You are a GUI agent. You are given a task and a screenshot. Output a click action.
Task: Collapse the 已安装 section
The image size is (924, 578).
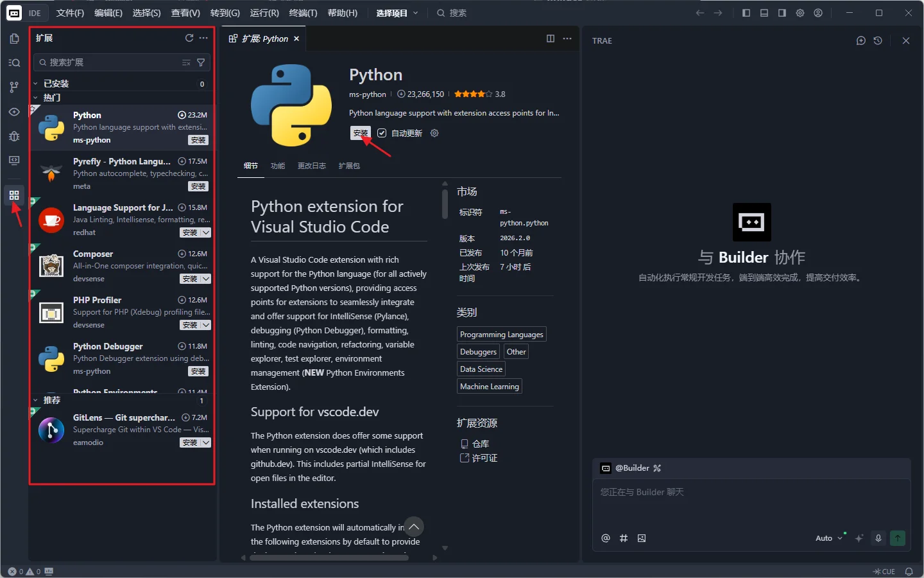(36, 83)
